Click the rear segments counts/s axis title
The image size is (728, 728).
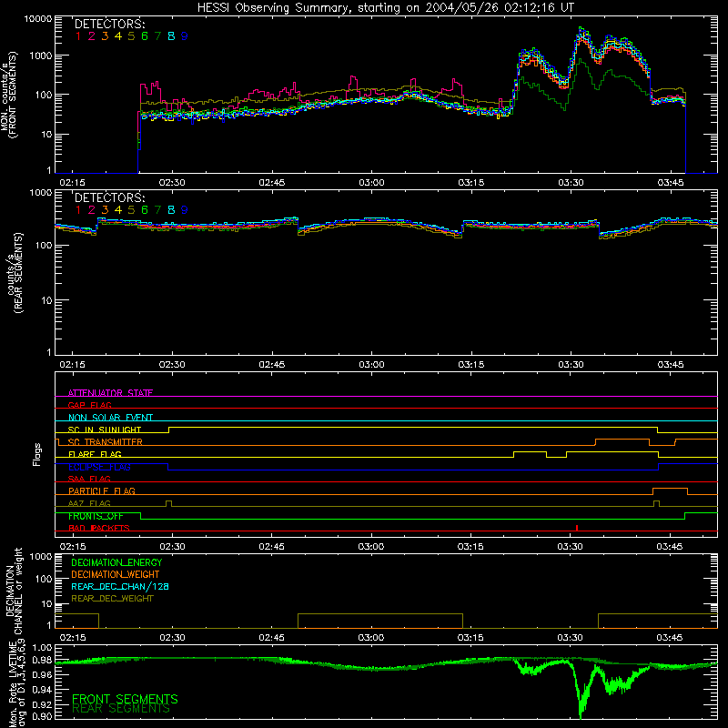coord(14,273)
